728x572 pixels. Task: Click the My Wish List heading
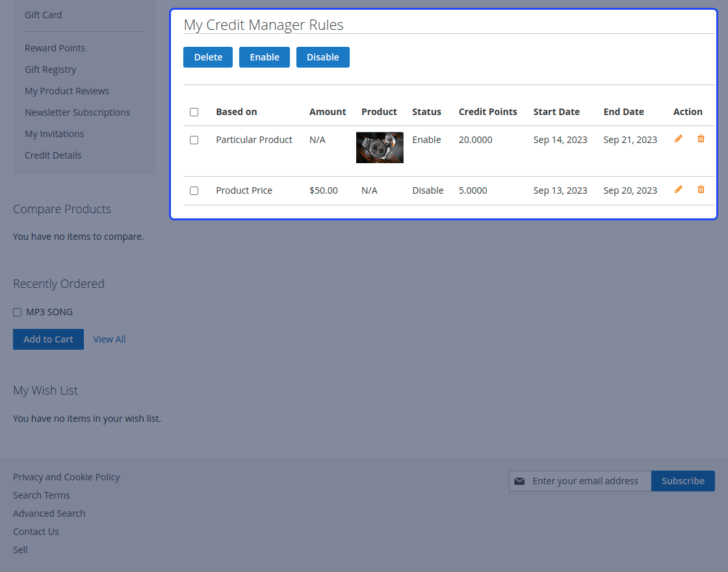click(x=45, y=391)
